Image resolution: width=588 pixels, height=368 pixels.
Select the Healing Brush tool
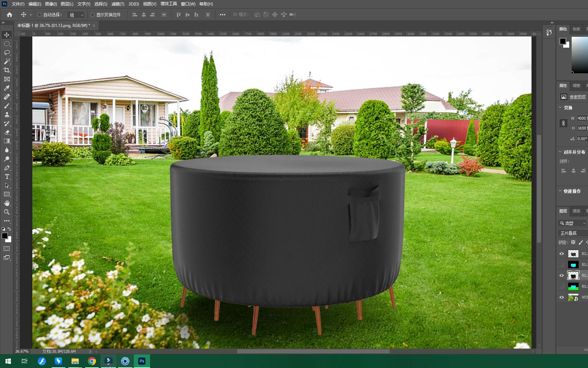(x=7, y=97)
